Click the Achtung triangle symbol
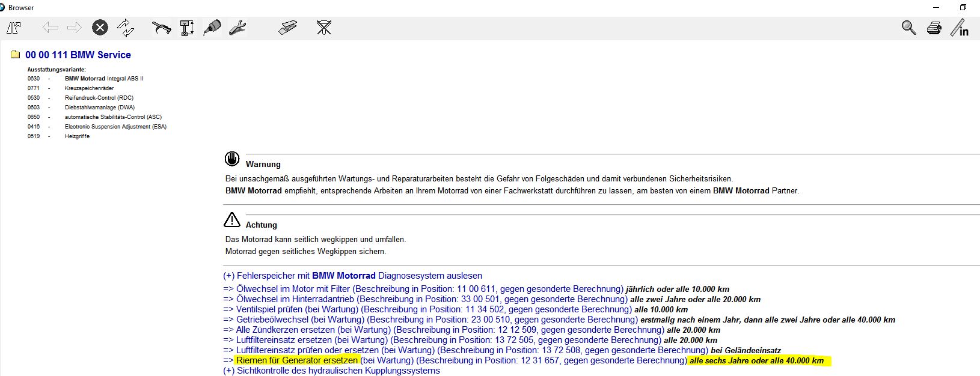 232,220
